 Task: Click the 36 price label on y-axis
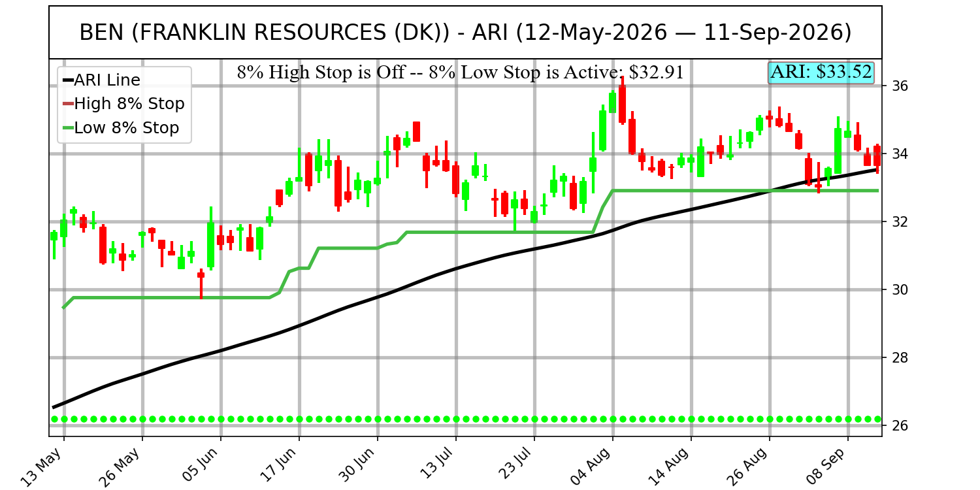(x=896, y=86)
